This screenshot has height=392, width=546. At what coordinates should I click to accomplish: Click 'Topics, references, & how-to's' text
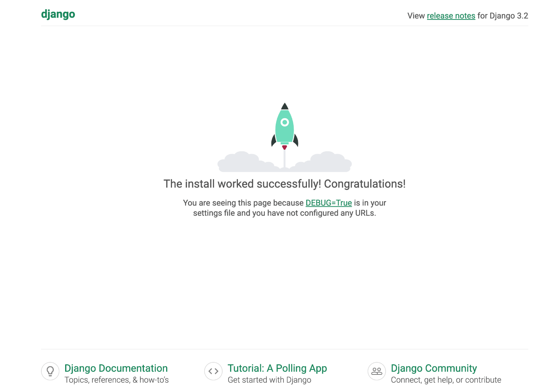pos(117,380)
